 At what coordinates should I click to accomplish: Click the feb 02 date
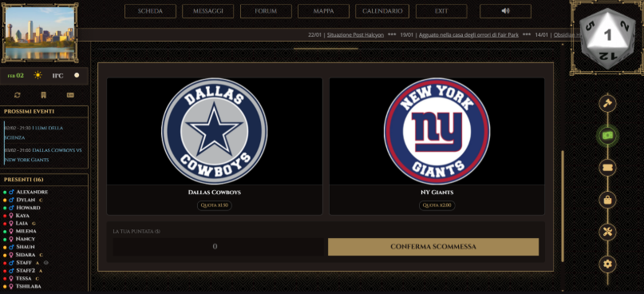point(16,76)
